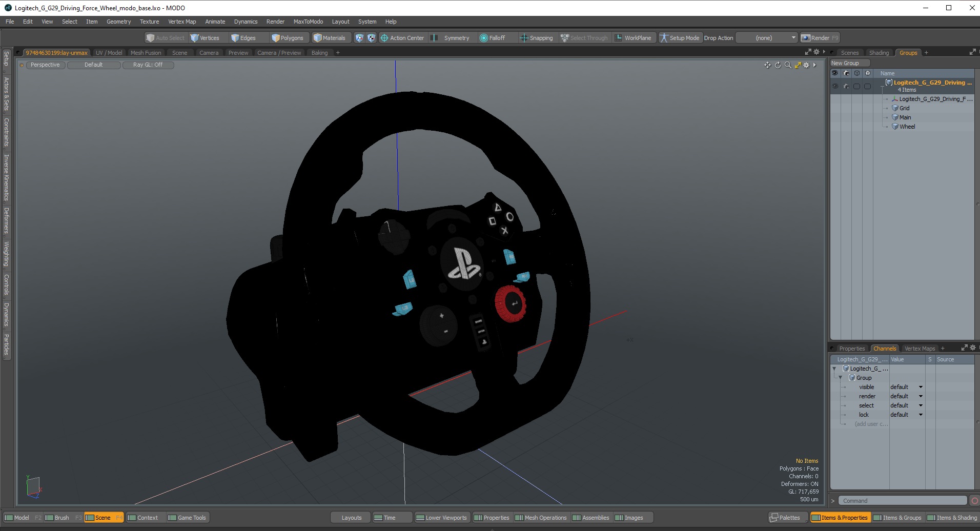Open viewport settings gear icon
Screen dimensions: 980x531
click(806, 65)
